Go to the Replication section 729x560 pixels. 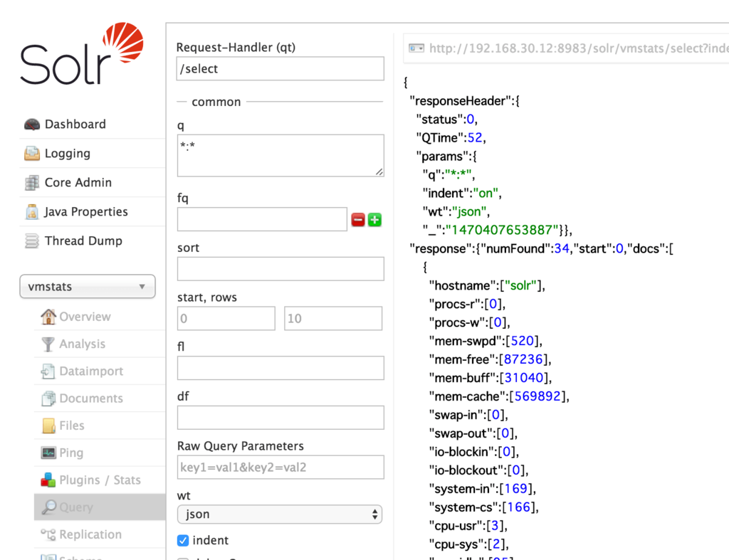coord(90,534)
